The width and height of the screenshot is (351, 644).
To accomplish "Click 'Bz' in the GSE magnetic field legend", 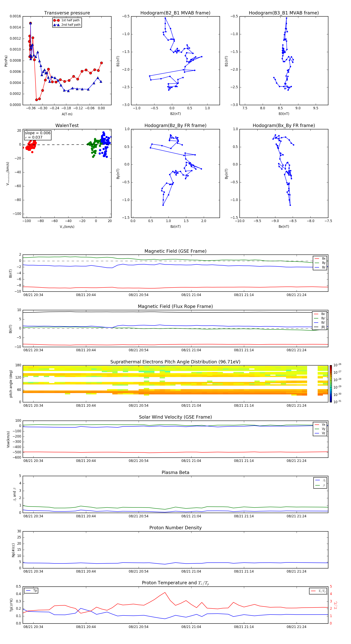I will click(x=320, y=267).
